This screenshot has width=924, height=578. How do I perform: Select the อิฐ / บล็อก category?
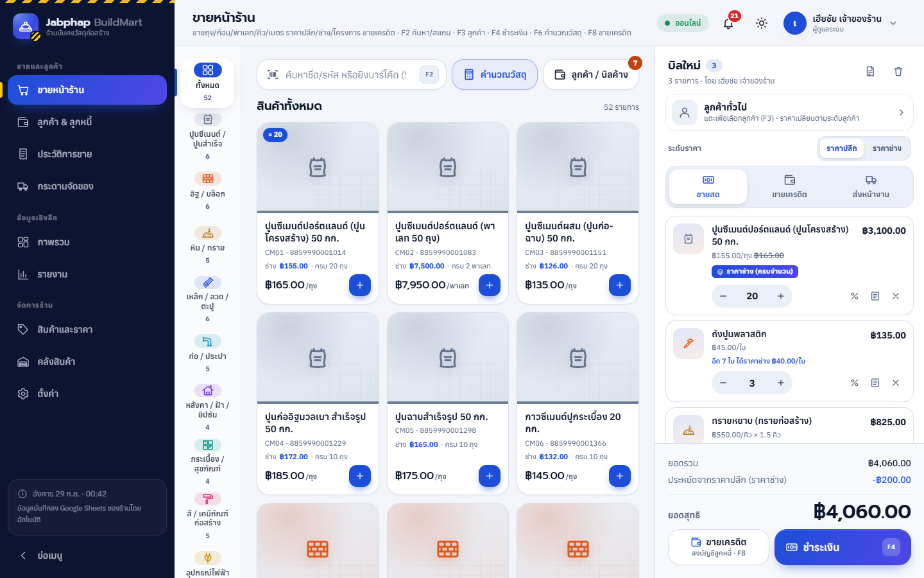[207, 191]
